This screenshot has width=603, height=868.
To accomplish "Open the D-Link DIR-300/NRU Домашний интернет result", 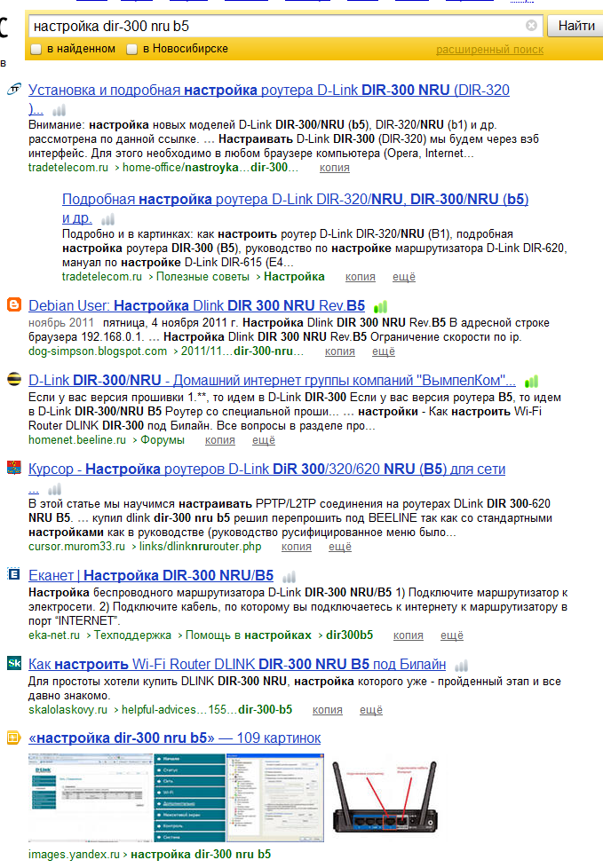I will (272, 380).
